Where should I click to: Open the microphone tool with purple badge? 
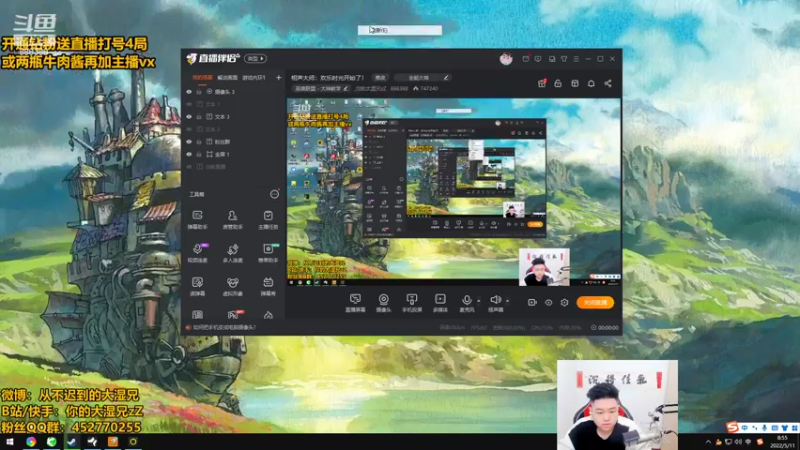pyautogui.click(x=197, y=253)
